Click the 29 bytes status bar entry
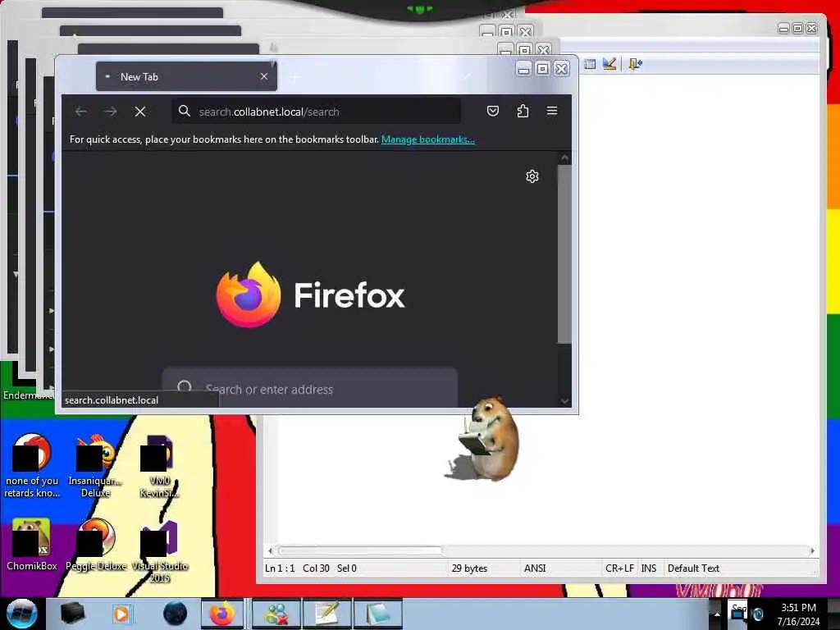The width and height of the screenshot is (840, 630). click(469, 568)
